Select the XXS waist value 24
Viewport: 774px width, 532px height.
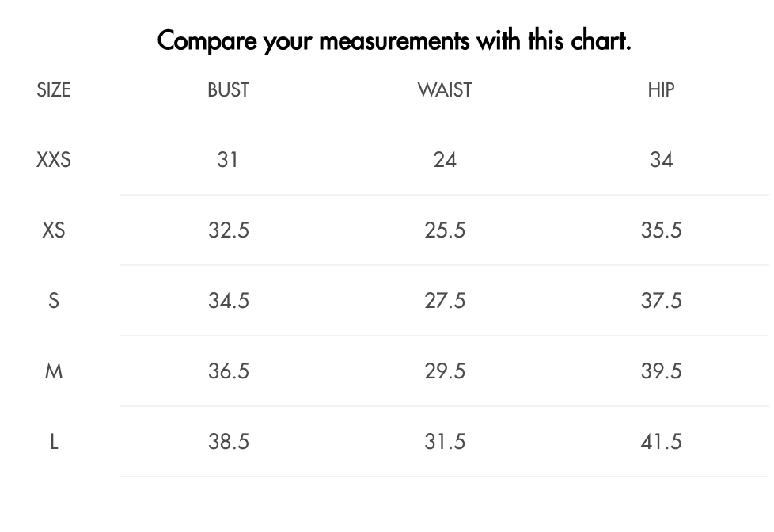pyautogui.click(x=445, y=160)
